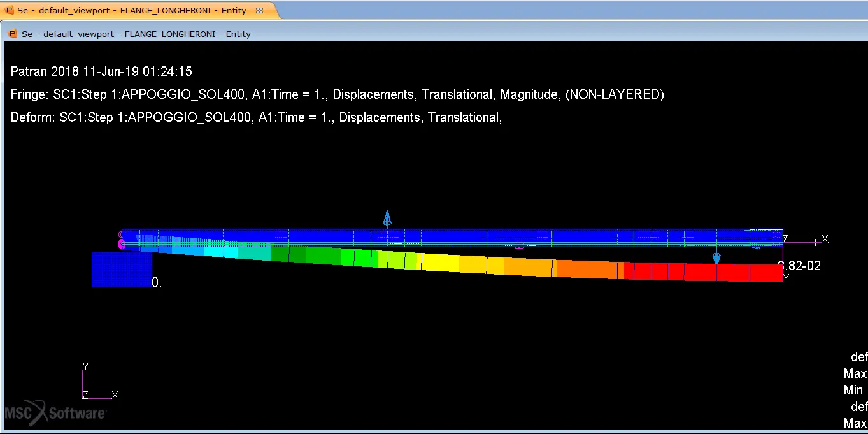Screen dimensions: 868x434
Task: Click the inner viewport title text
Action: tap(136, 34)
